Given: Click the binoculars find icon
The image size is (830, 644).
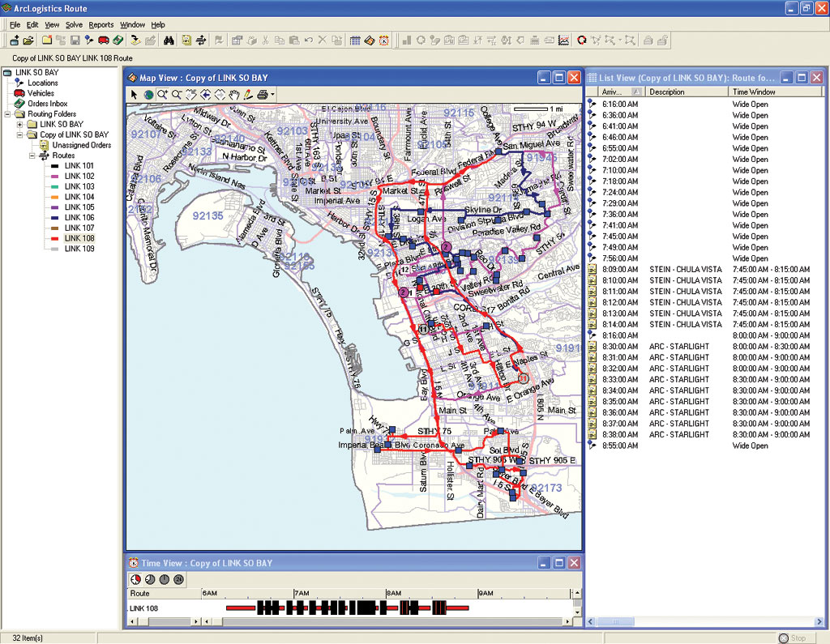Looking at the screenshot, I should (169, 40).
